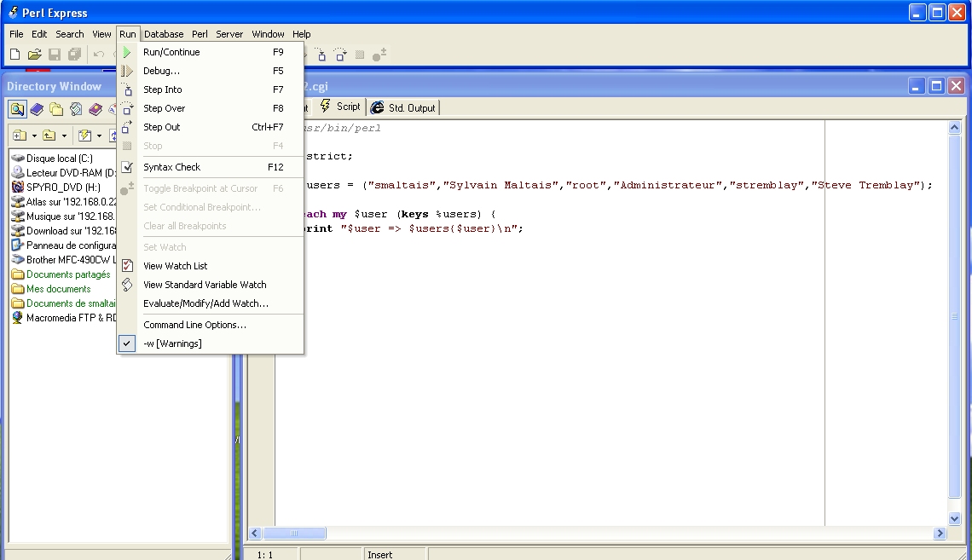Click the stacked yellow folders icon

pyautogui.click(x=56, y=109)
